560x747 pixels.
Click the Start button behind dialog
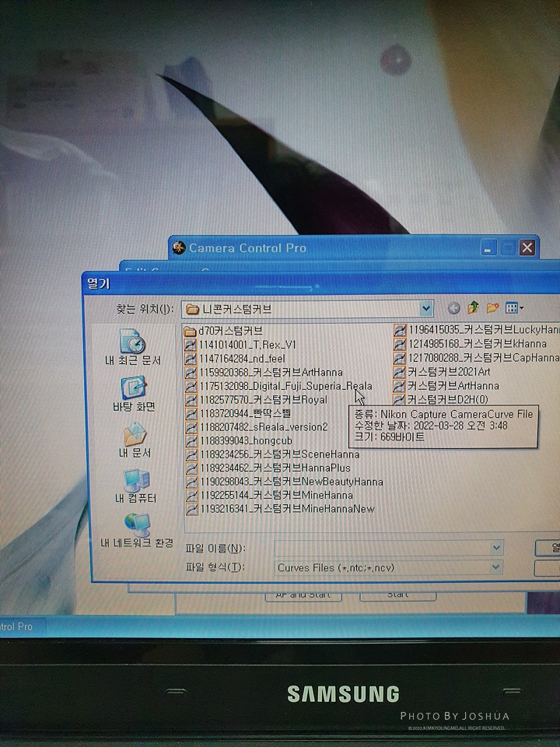pyautogui.click(x=397, y=595)
